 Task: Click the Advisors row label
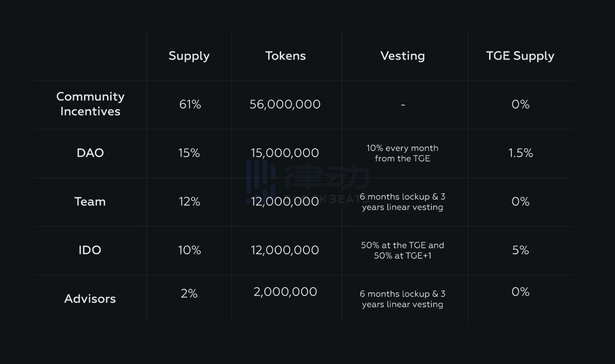[x=90, y=299]
